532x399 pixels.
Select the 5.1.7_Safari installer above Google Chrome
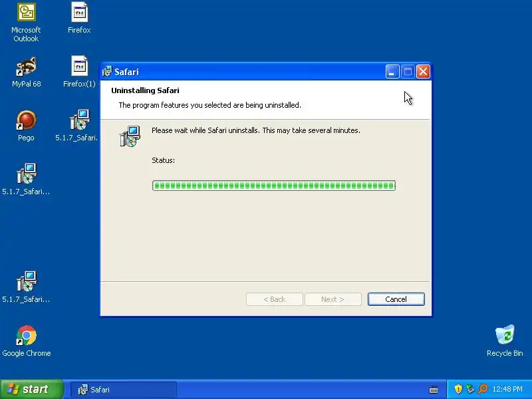(26, 287)
